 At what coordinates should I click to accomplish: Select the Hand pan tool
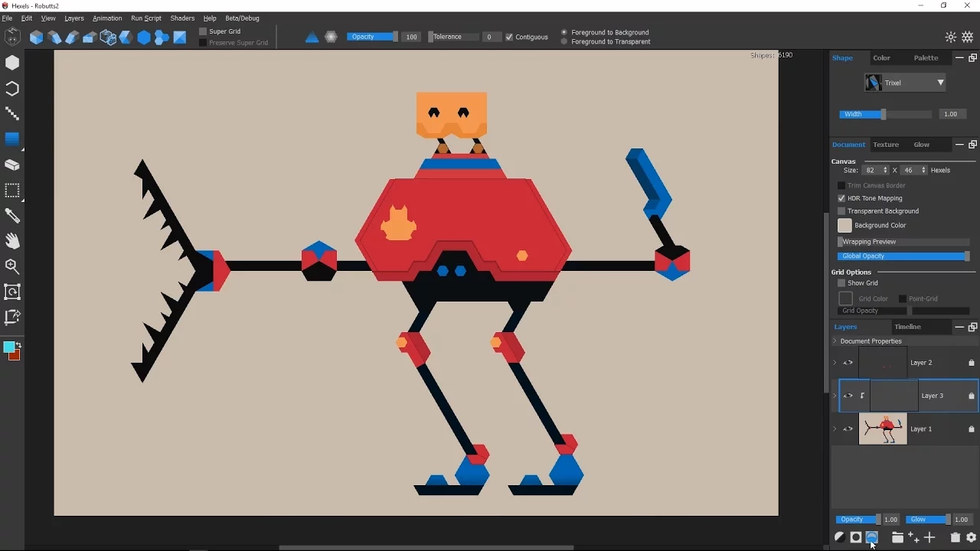[12, 241]
